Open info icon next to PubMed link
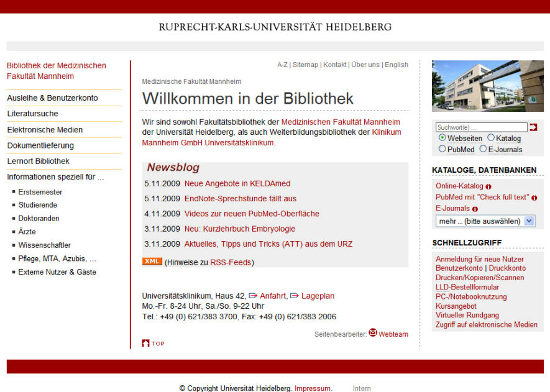Image resolution: width=550 pixels, height=392 pixels. 534,198
